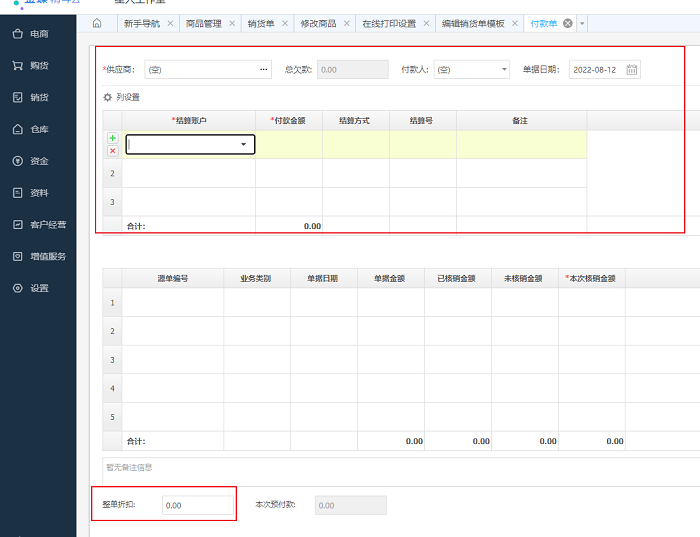
Task: Open the tab list overflow dropdown
Action: coord(582,23)
